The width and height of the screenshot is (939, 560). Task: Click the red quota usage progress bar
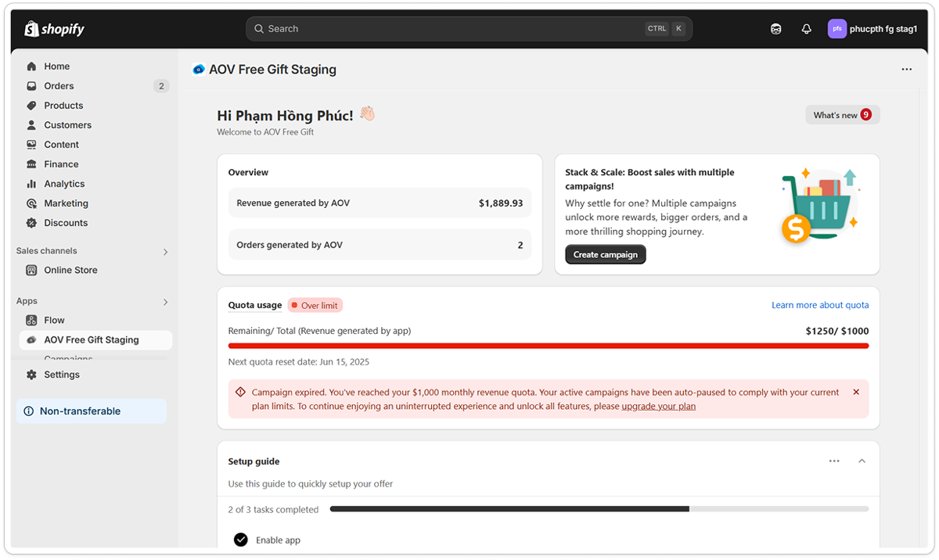pyautogui.click(x=549, y=346)
